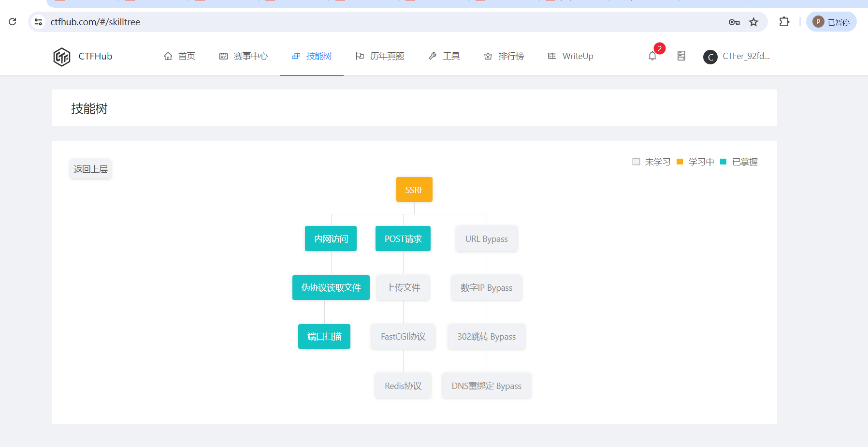Click the 未学习 legend gray swatch

(636, 162)
